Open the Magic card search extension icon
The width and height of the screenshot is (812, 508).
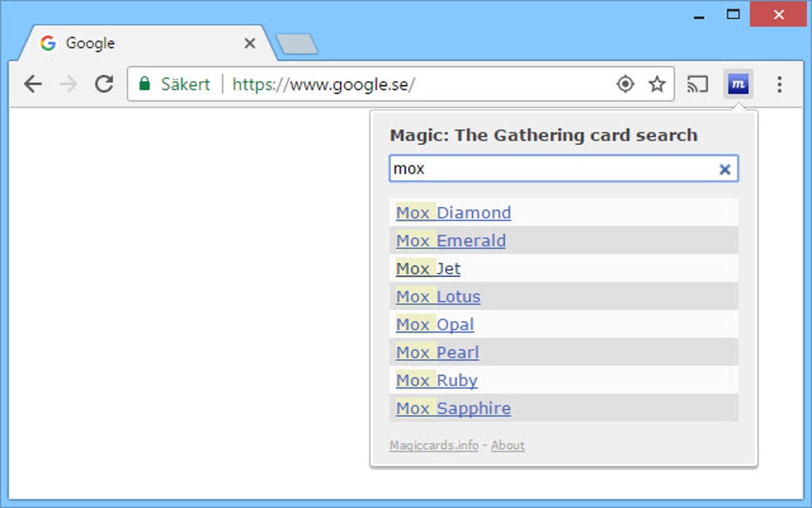pos(737,84)
